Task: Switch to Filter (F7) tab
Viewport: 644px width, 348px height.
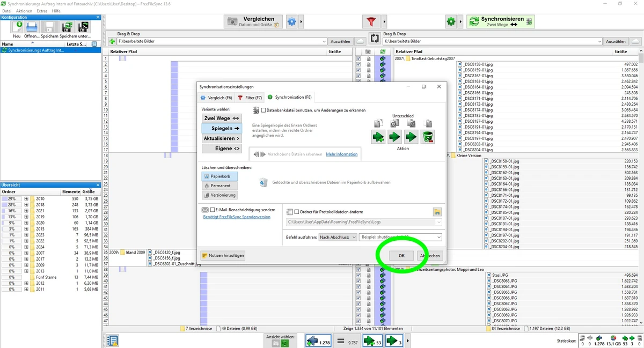Action: (250, 98)
